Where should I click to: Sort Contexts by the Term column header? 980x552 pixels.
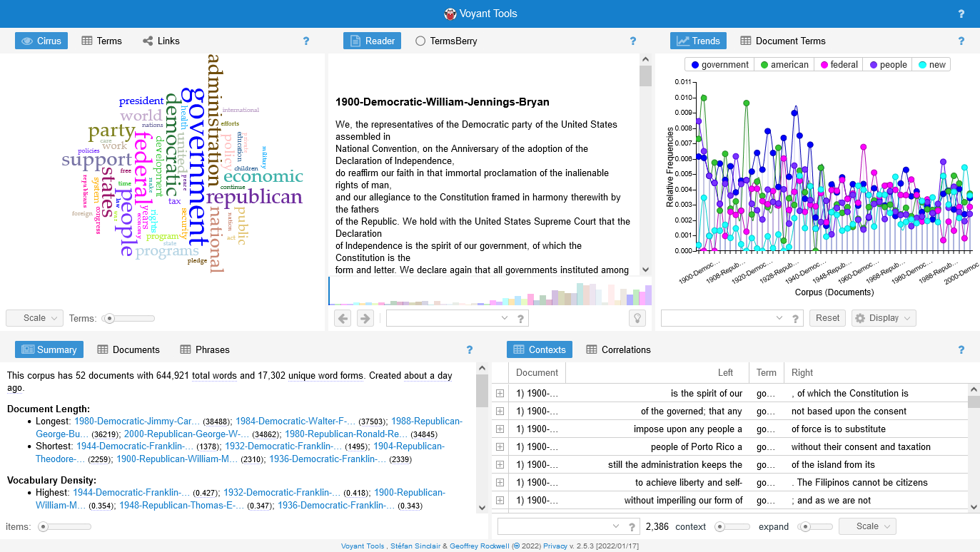click(766, 372)
